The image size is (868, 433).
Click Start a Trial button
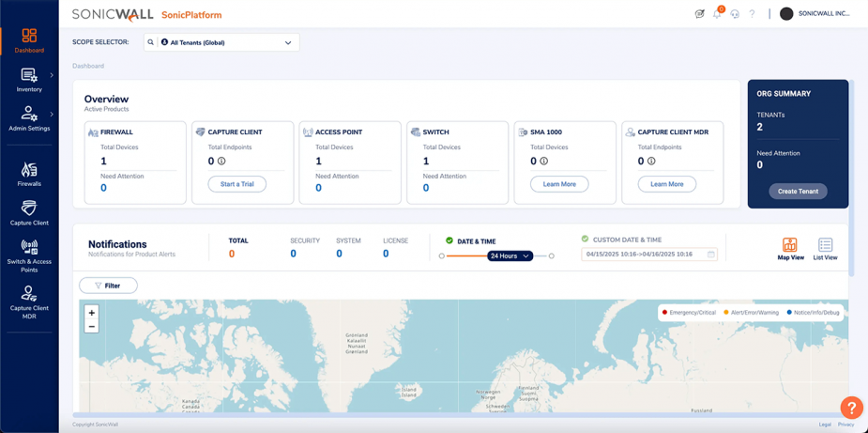tap(236, 184)
